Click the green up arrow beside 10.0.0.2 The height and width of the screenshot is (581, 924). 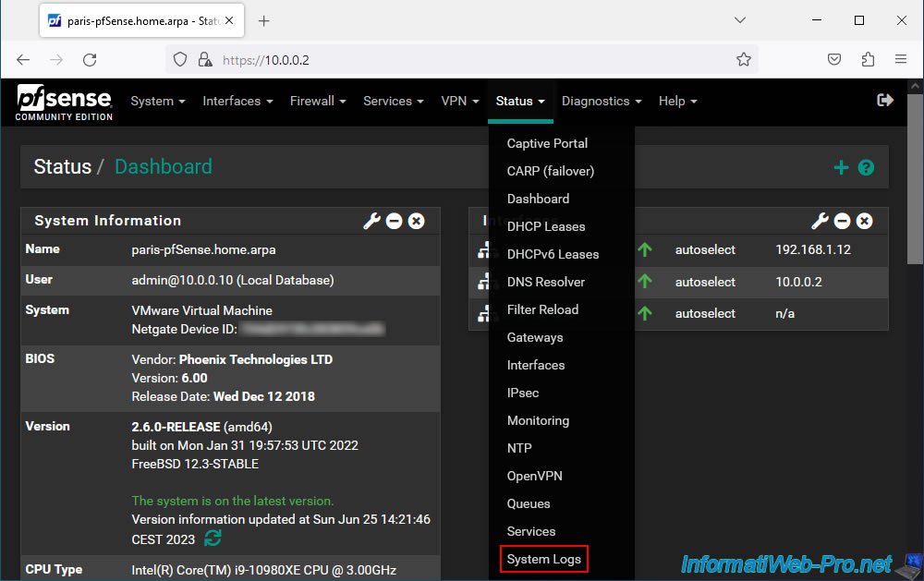pos(645,282)
